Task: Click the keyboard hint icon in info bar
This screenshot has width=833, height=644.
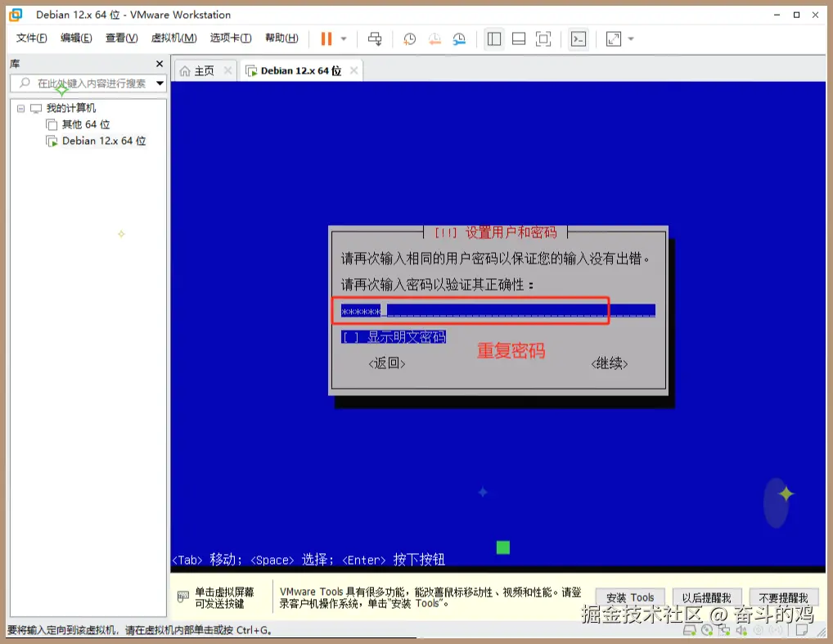Action: [x=182, y=597]
